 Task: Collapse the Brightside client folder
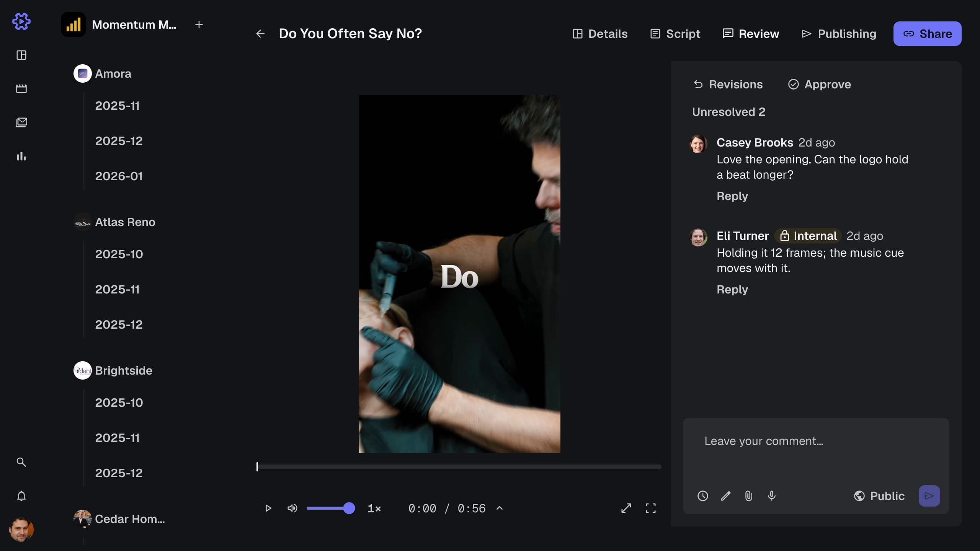click(x=113, y=370)
